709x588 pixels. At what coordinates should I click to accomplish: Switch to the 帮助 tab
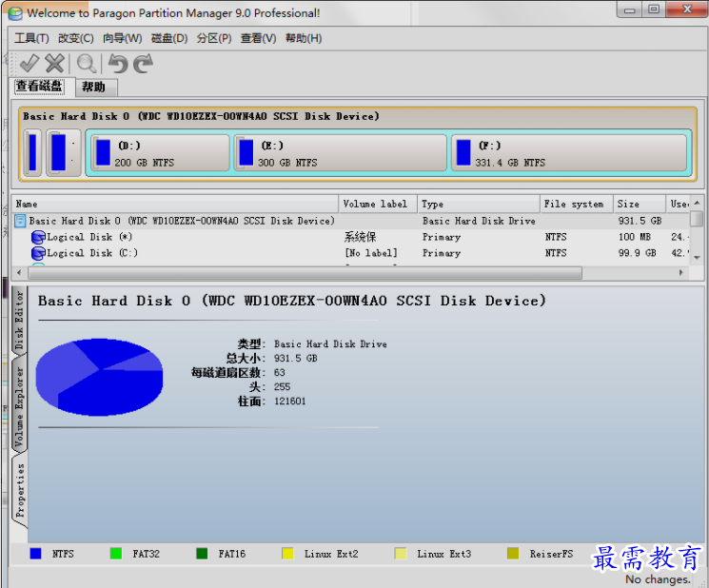(96, 88)
